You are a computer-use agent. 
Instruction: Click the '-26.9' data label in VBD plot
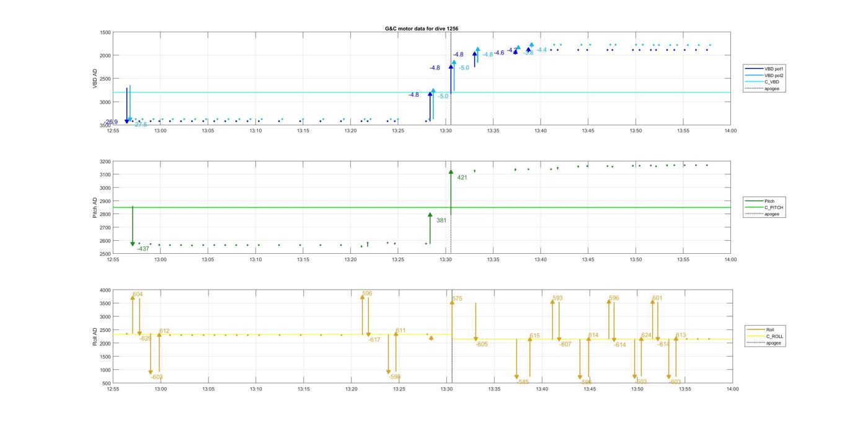[x=111, y=122]
